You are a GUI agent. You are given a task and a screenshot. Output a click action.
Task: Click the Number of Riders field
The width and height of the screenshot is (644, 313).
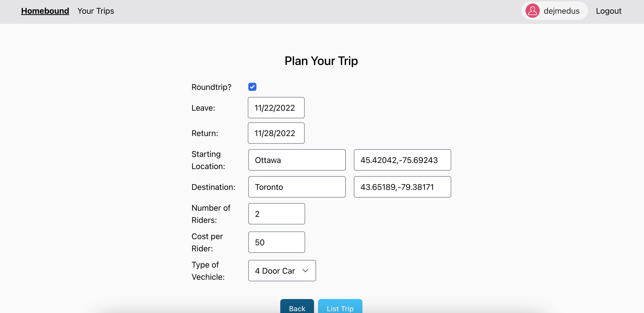(276, 214)
